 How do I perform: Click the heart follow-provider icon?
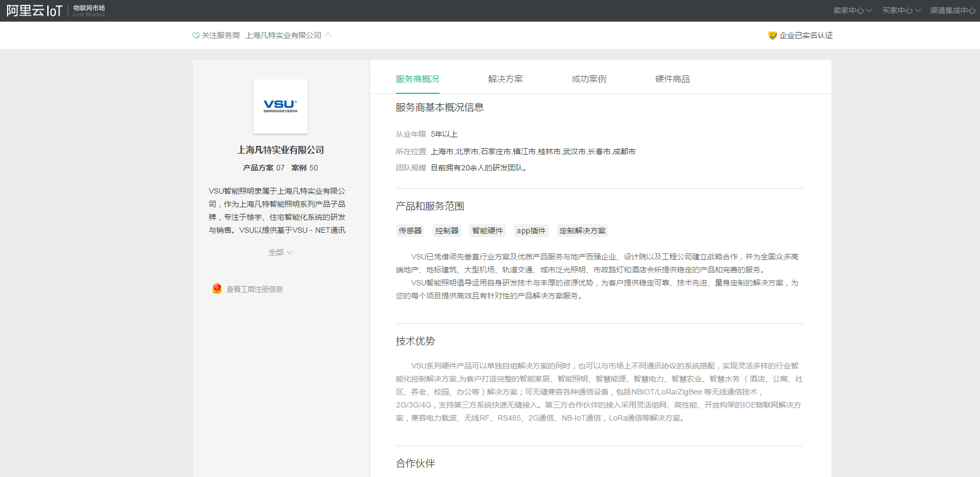click(x=196, y=36)
